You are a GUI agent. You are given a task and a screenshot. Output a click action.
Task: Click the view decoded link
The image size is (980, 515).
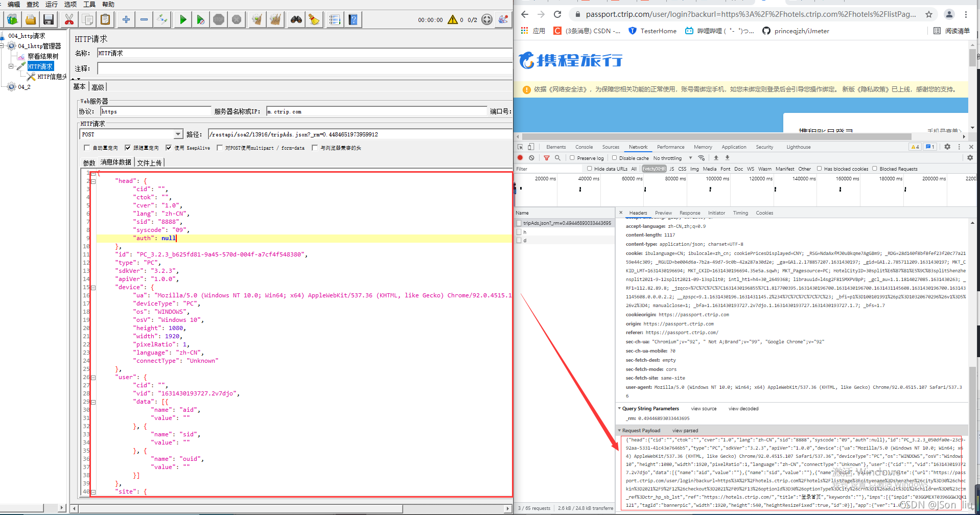pos(743,409)
